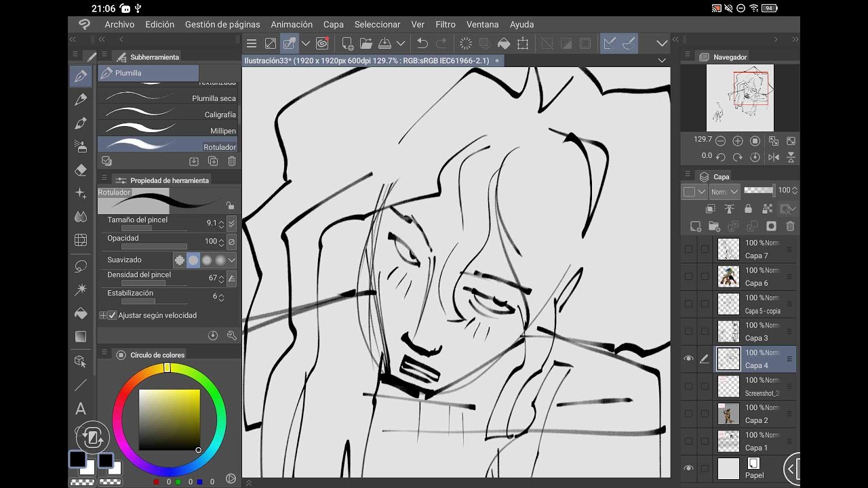Open the canvas tab list chevron
Viewport: 868px width, 488px height.
[x=662, y=60]
